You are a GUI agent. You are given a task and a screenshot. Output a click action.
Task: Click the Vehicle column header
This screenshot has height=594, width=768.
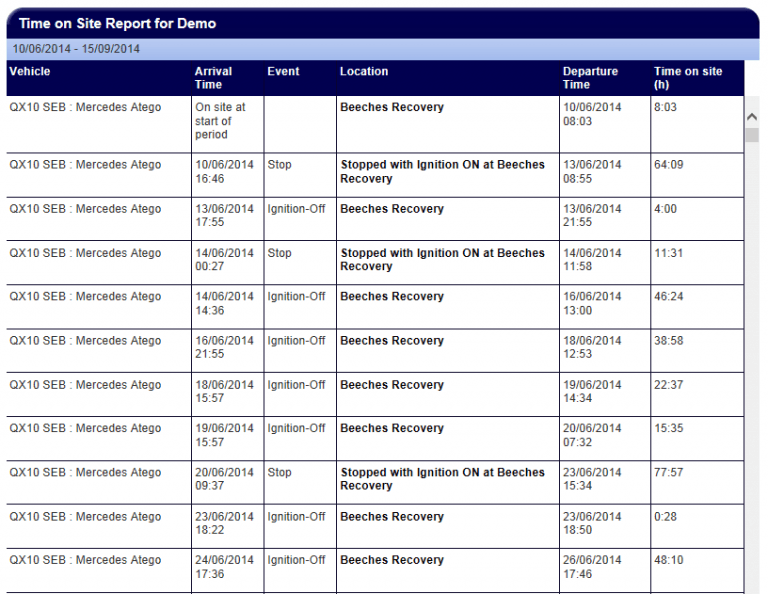[30, 71]
